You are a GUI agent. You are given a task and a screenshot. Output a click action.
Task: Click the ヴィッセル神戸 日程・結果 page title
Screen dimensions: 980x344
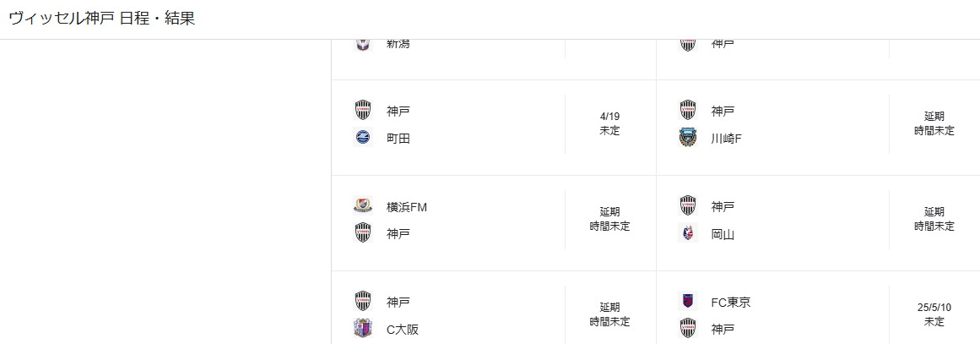102,19
